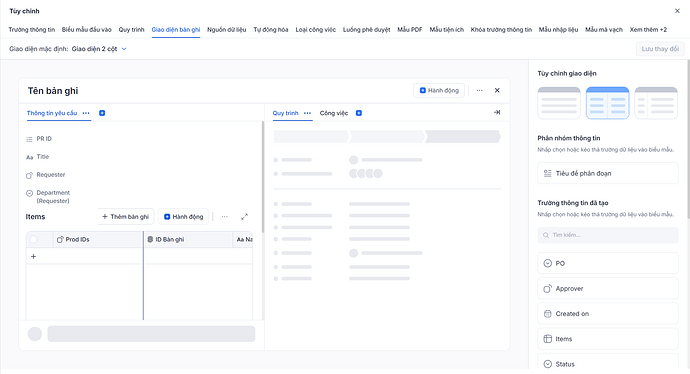Viewport: 690px width, 374px height.
Task: Add a row with plus icon in Items table
Action: (x=33, y=256)
